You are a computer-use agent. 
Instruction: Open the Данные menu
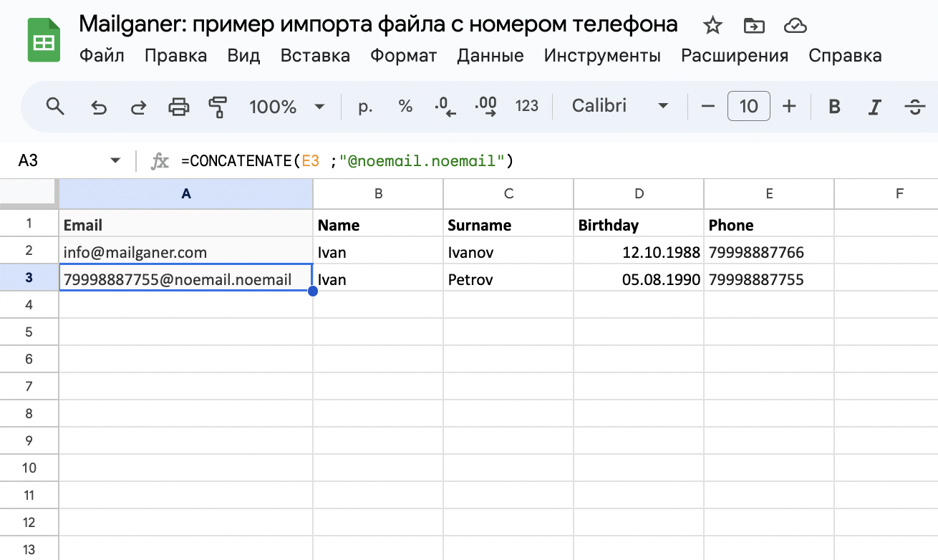click(490, 56)
